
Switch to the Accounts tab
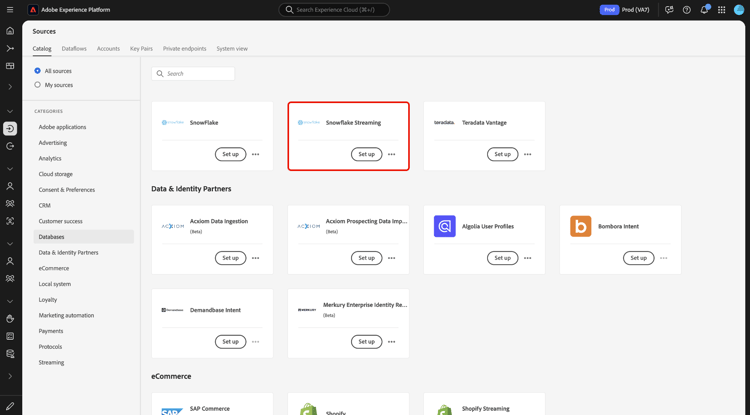[x=108, y=49]
